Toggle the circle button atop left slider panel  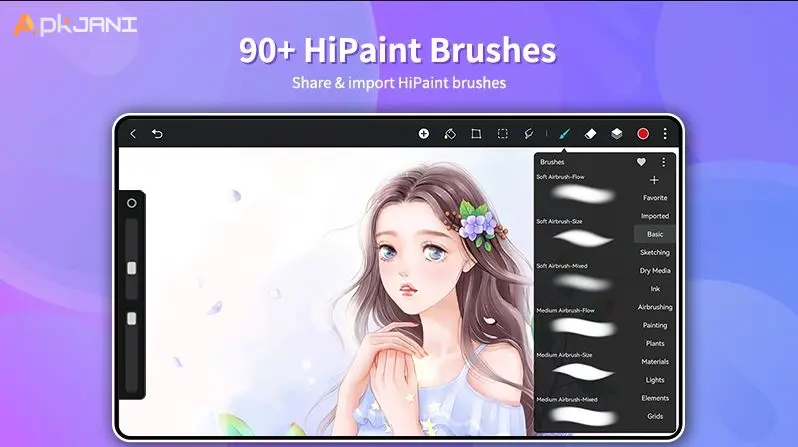pyautogui.click(x=131, y=203)
